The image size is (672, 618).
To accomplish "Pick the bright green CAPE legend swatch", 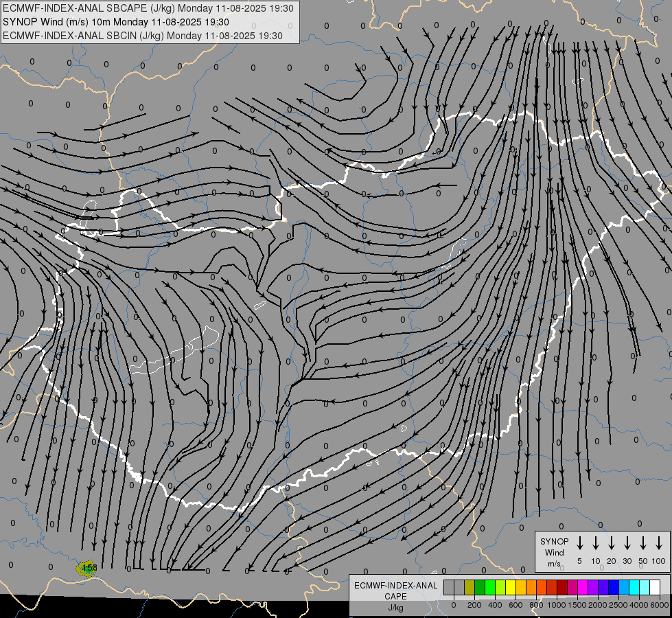I will coord(490,587).
